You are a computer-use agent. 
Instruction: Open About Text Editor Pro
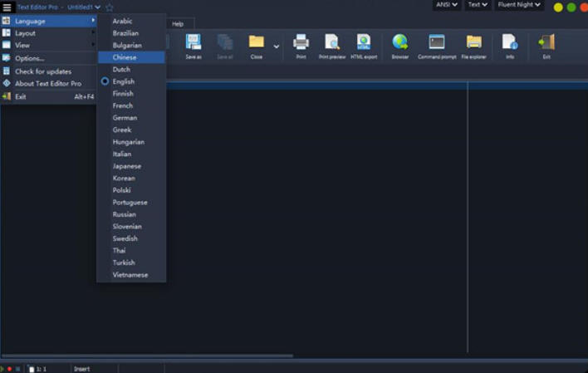point(48,84)
